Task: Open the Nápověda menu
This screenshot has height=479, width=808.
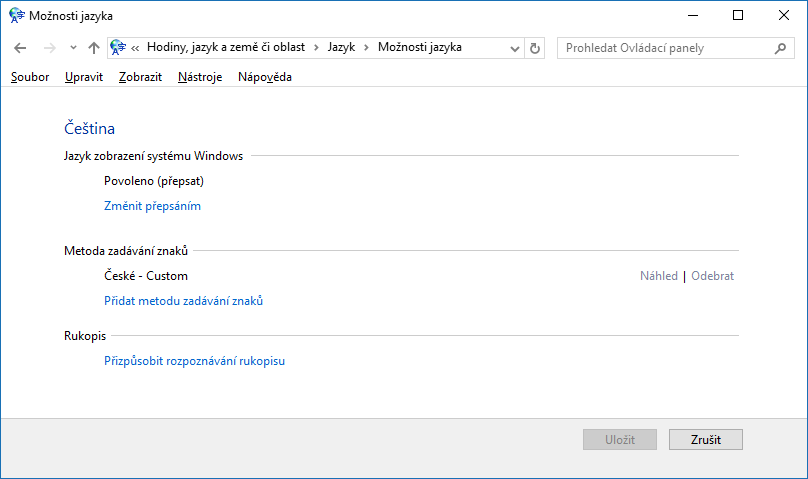Action: (265, 77)
